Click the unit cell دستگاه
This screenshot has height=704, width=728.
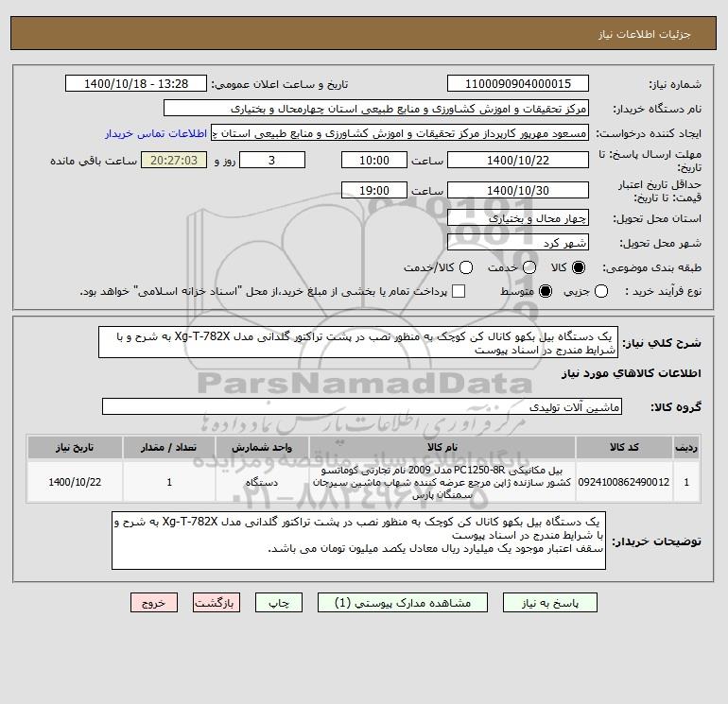click(262, 482)
